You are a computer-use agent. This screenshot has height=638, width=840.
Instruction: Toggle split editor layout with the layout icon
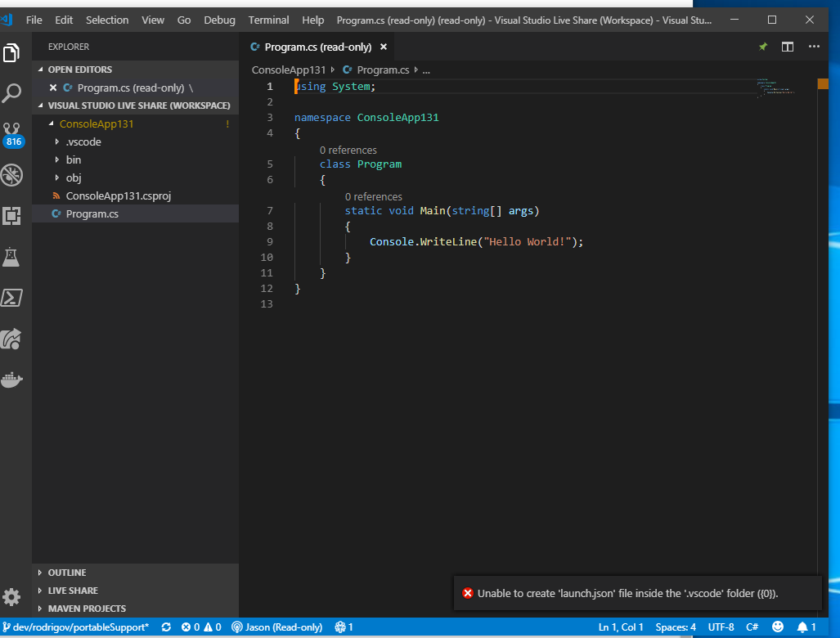point(787,47)
